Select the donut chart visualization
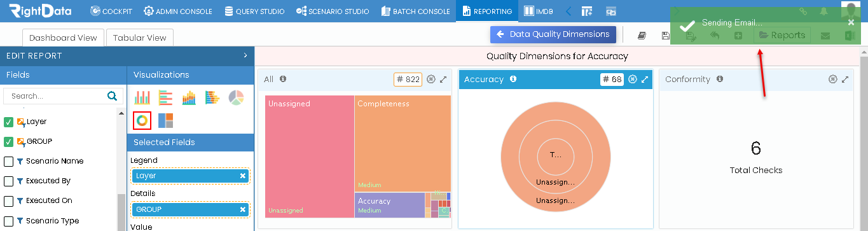This screenshot has width=868, height=231. pyautogui.click(x=142, y=120)
